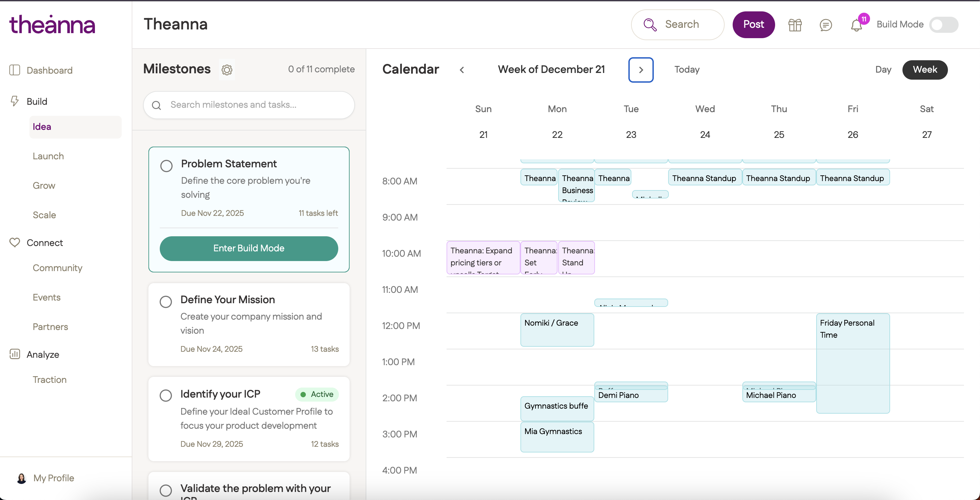Click the Connect heart icon
The height and width of the screenshot is (500, 980).
pyautogui.click(x=14, y=243)
